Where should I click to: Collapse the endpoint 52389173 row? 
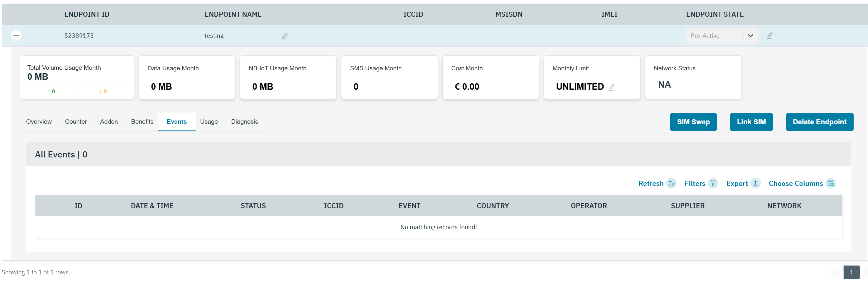click(x=16, y=36)
